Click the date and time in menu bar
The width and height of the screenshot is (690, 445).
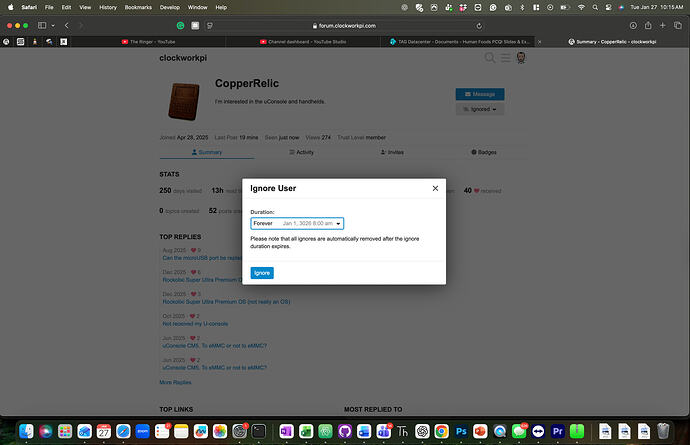click(x=657, y=7)
